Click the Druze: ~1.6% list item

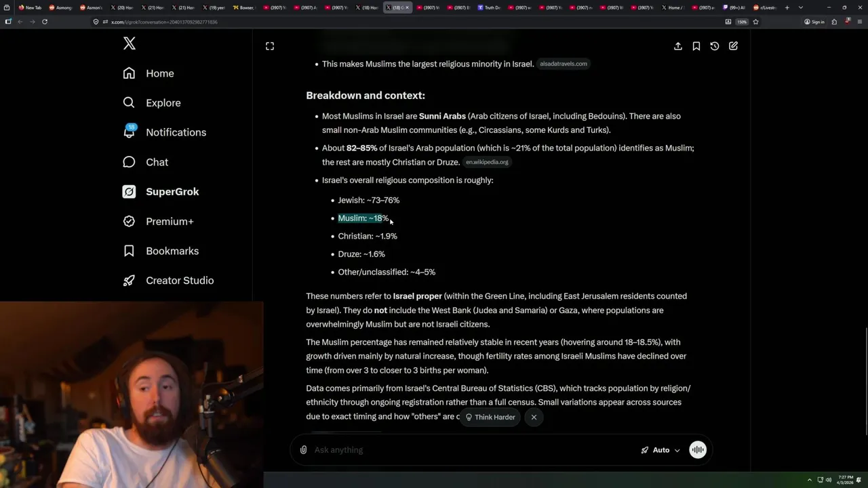tap(361, 254)
